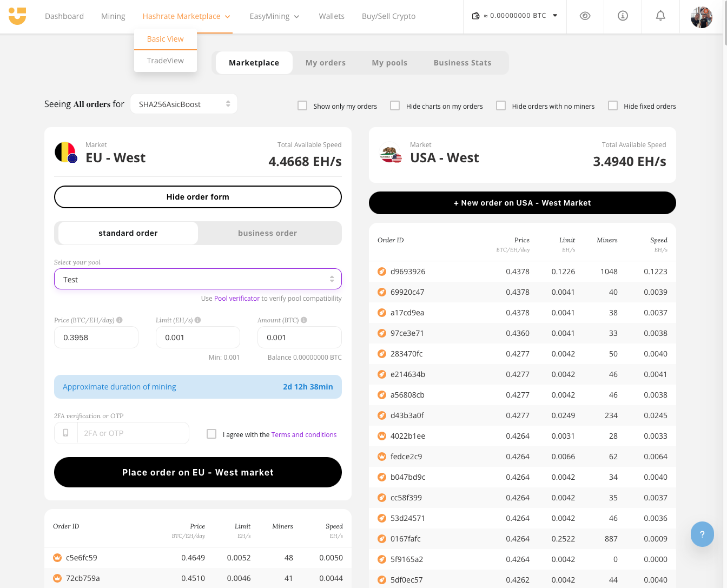Click the Amount BTC input field

tap(299, 337)
